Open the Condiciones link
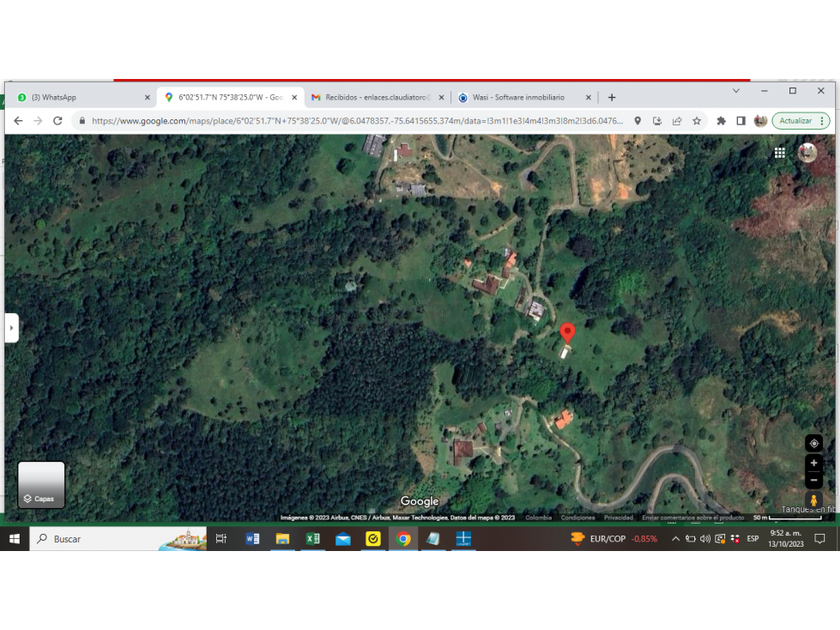The width and height of the screenshot is (840, 630). [x=578, y=518]
